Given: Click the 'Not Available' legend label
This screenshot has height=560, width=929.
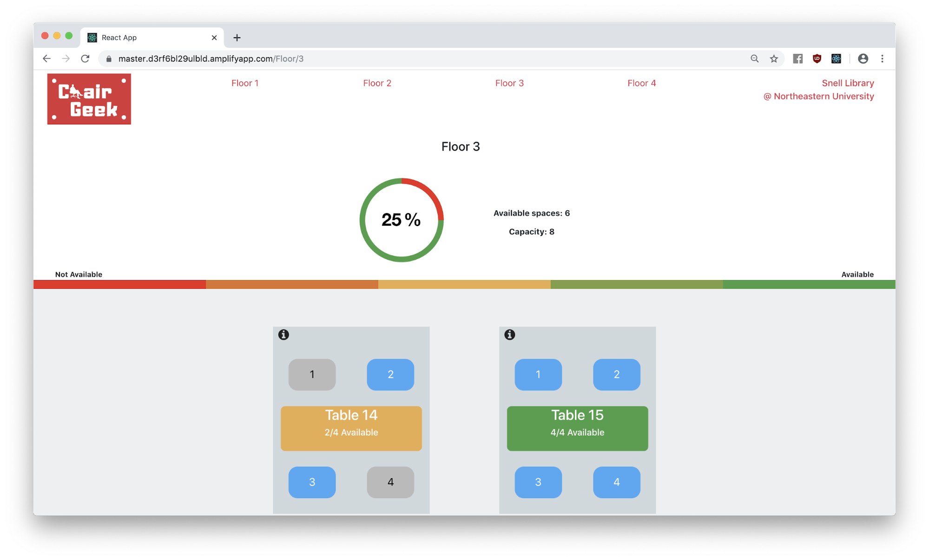Looking at the screenshot, I should point(79,274).
